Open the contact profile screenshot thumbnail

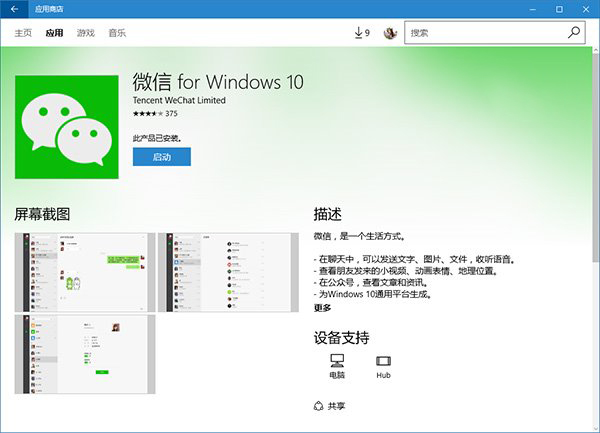point(85,354)
